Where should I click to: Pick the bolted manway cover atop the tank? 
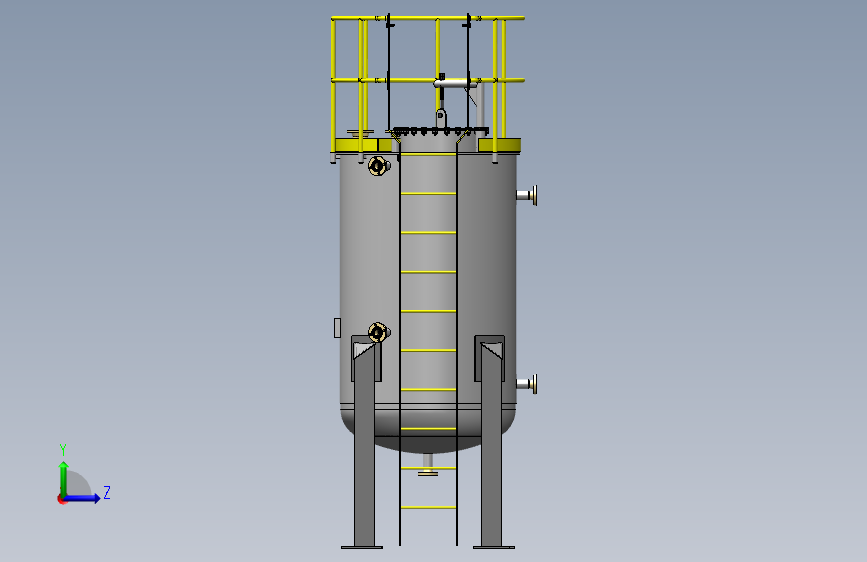440,131
